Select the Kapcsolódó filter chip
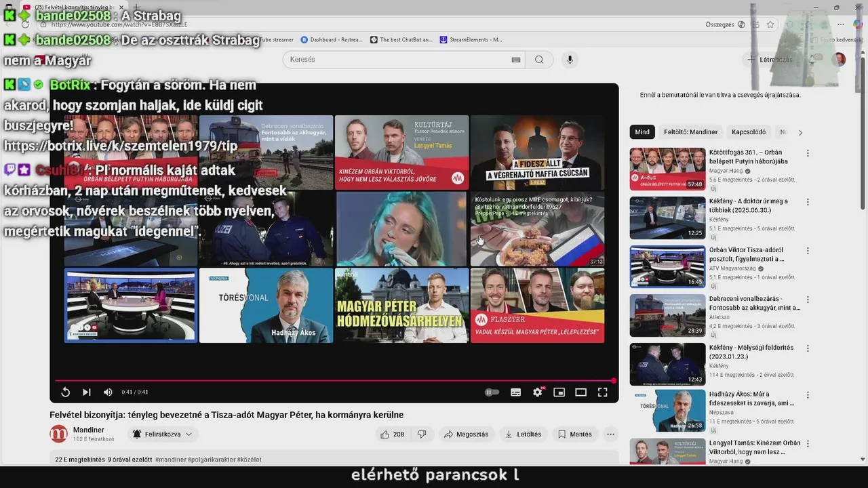This screenshot has height=488, width=868. click(x=749, y=132)
